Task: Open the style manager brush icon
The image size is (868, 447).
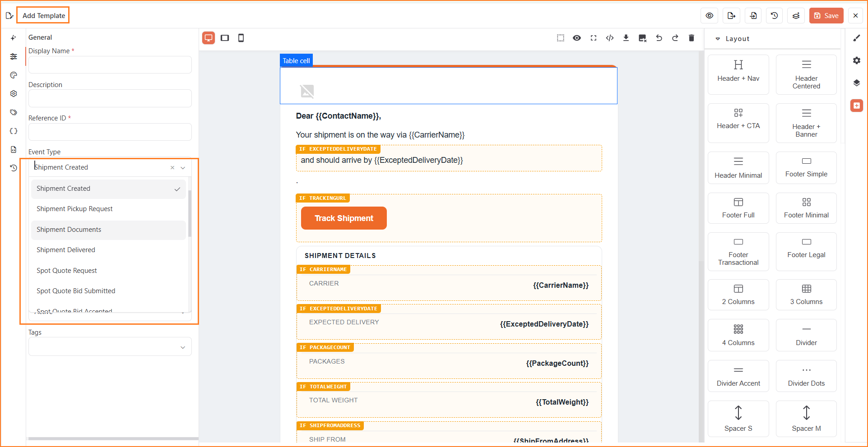Action: pos(857,38)
